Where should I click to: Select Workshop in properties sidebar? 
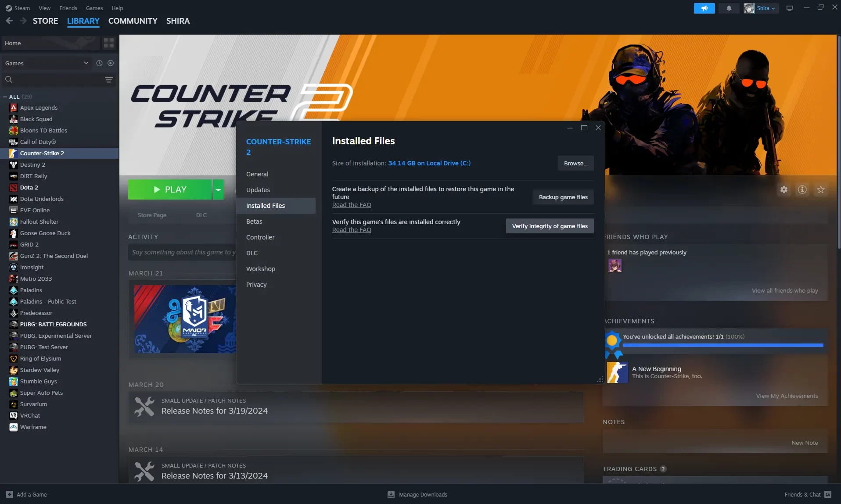coord(276,269)
